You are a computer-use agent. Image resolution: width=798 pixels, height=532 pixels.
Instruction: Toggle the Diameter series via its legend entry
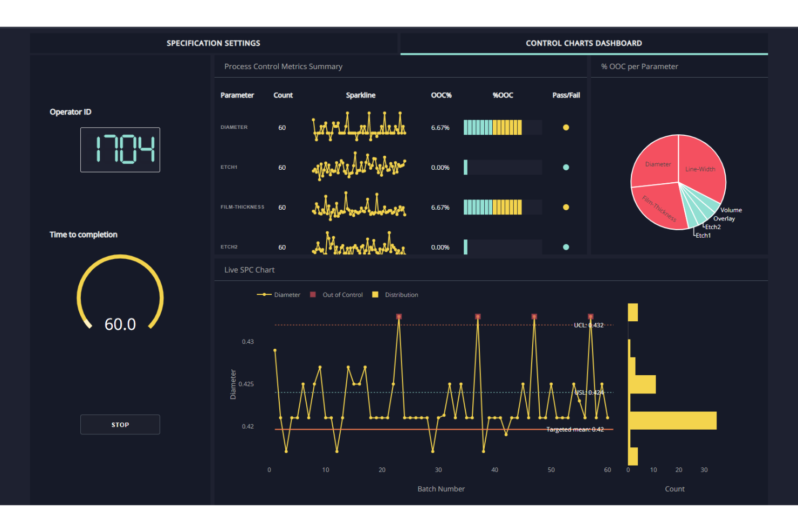(279, 294)
